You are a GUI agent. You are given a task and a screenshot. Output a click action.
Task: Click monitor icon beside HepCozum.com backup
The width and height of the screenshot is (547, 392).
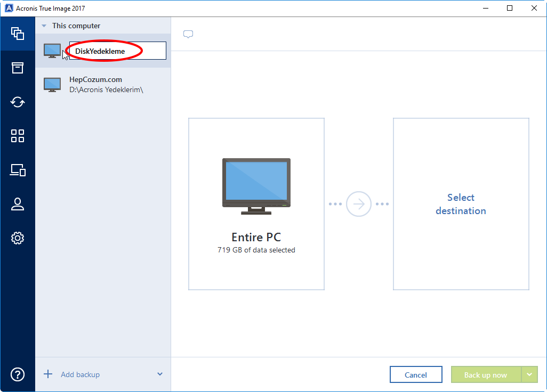click(x=52, y=85)
